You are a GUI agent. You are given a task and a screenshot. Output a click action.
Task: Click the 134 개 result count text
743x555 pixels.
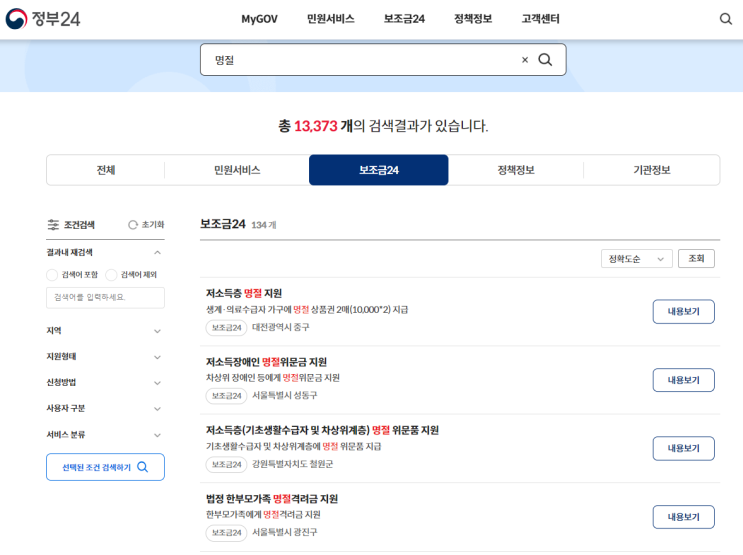tap(264, 225)
